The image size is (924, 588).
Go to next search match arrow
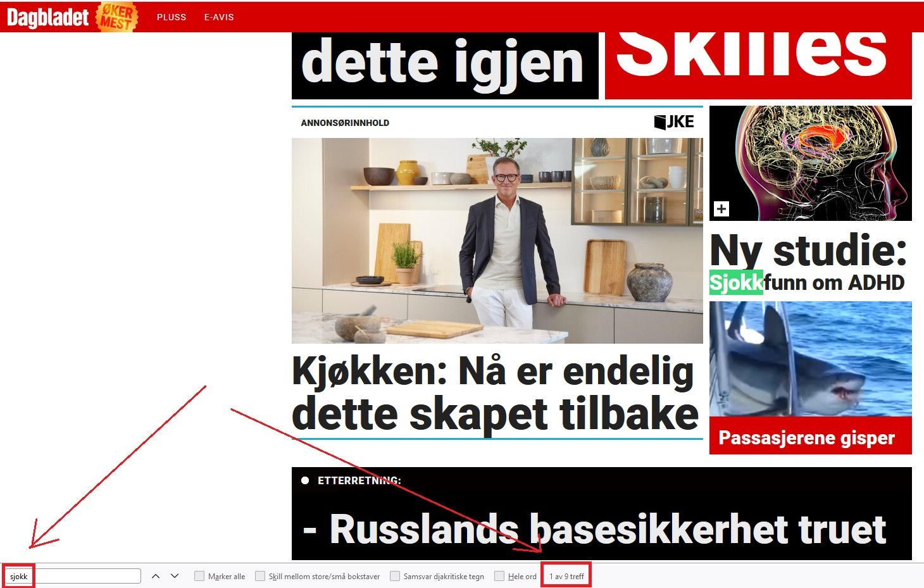[175, 576]
